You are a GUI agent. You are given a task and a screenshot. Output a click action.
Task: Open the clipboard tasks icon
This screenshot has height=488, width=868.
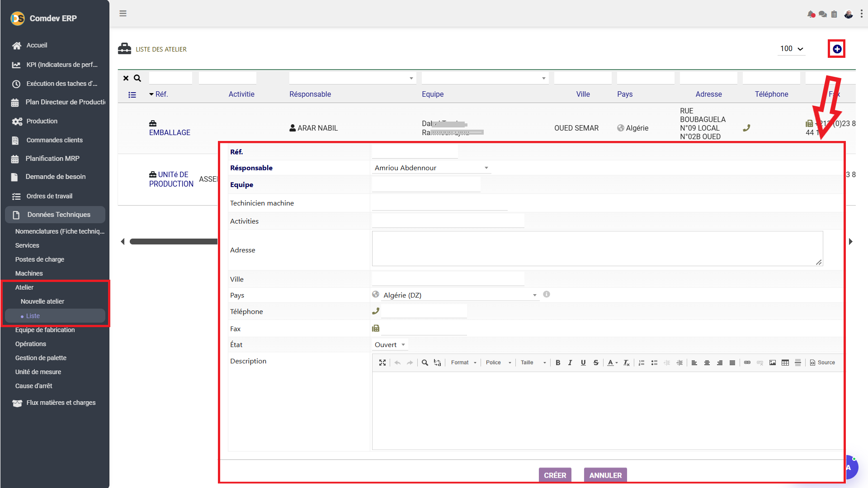click(x=834, y=14)
